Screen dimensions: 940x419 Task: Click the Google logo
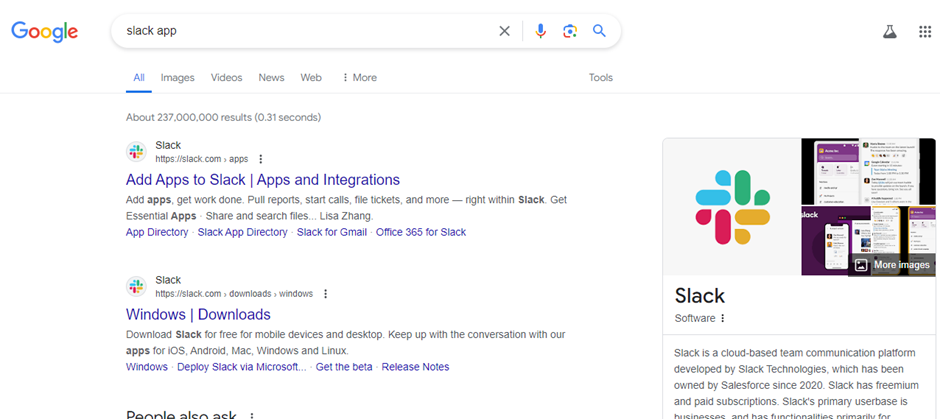45,31
